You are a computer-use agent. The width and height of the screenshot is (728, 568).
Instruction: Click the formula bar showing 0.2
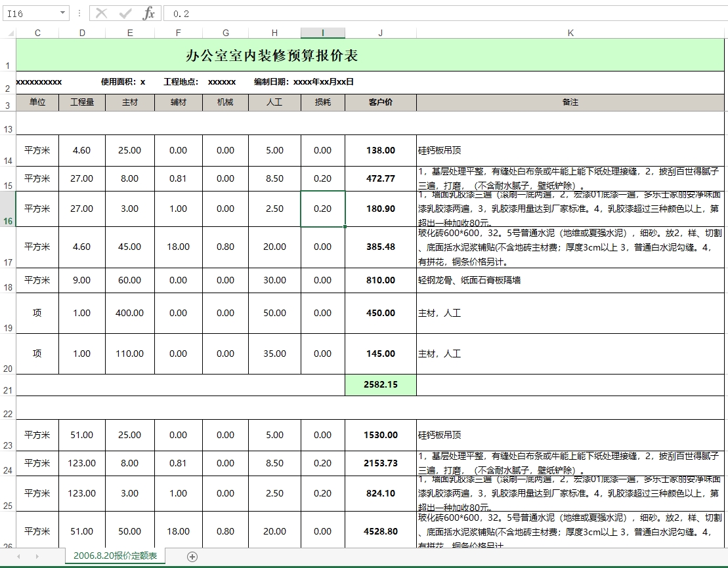coord(440,13)
